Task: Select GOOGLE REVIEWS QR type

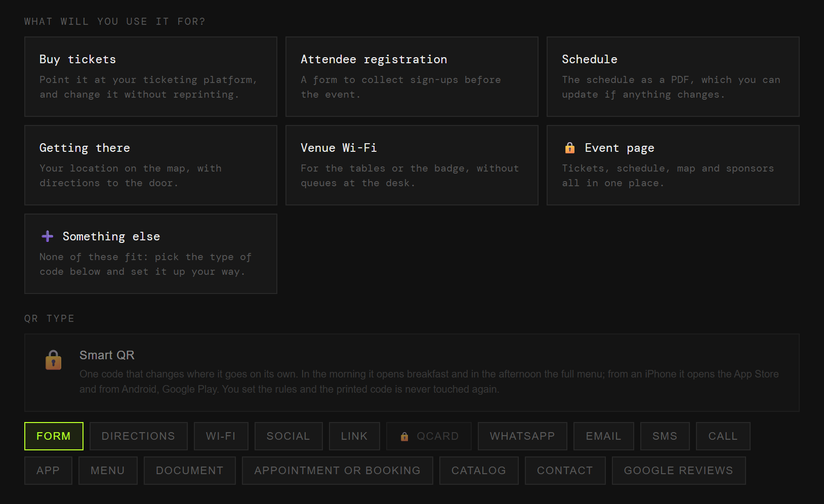Action: [679, 471]
